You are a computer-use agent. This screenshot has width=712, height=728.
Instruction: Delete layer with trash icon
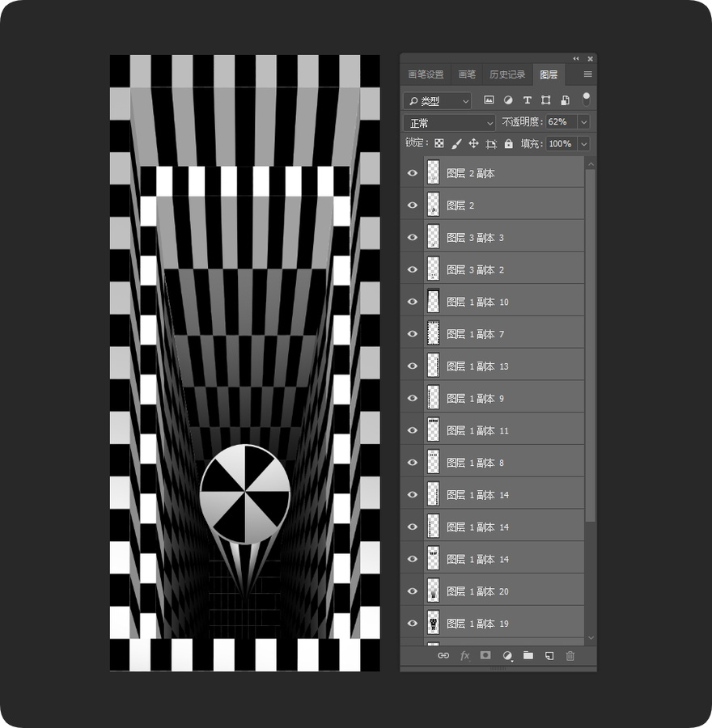(x=570, y=655)
